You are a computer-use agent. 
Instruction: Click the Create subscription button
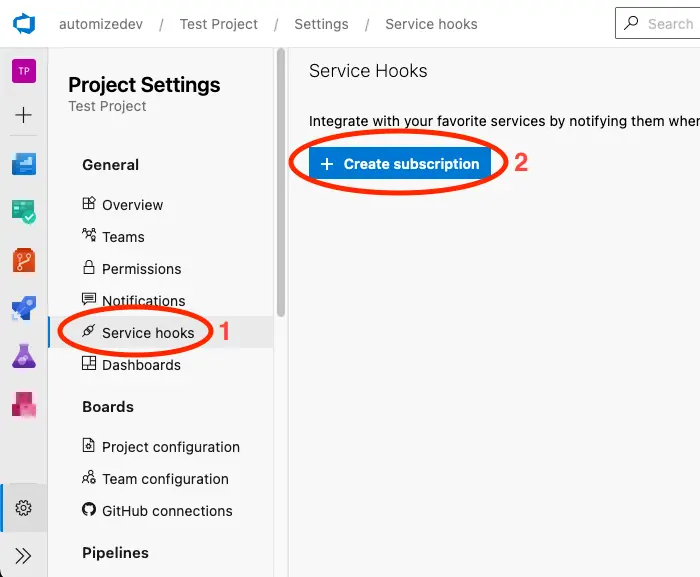pyautogui.click(x=400, y=163)
